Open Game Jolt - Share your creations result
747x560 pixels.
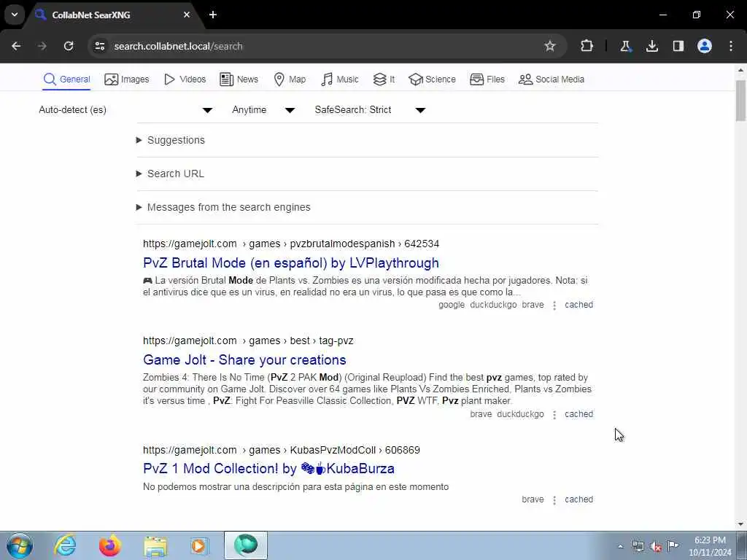coord(244,360)
